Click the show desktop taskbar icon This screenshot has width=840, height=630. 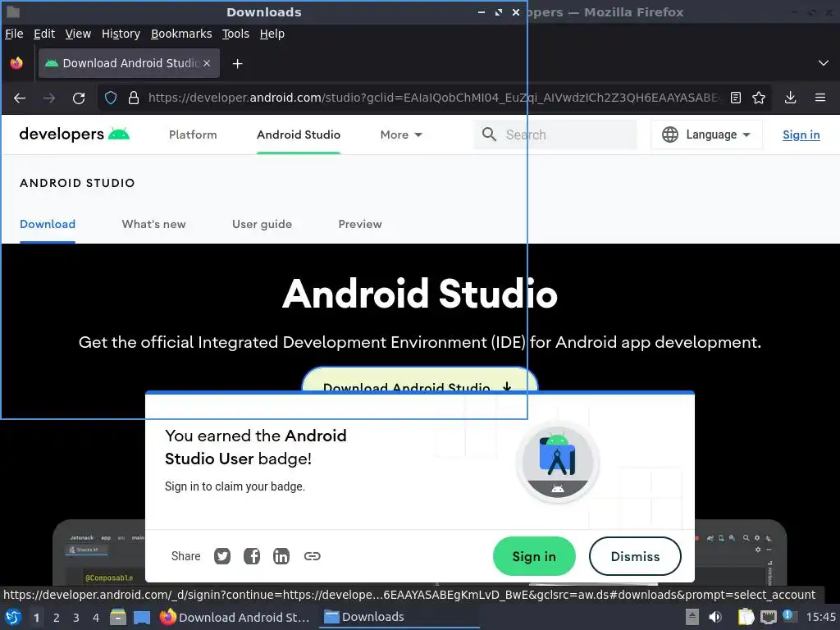(x=142, y=617)
